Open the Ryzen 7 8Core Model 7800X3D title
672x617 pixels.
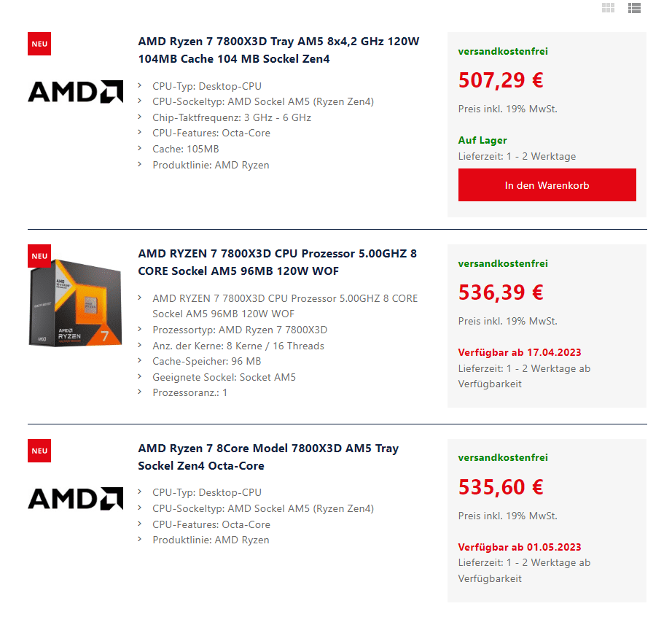[x=268, y=457]
